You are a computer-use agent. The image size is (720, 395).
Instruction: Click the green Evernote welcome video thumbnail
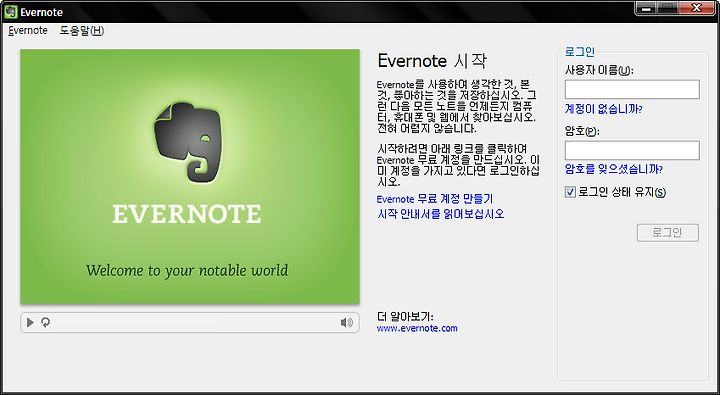pyautogui.click(x=190, y=176)
